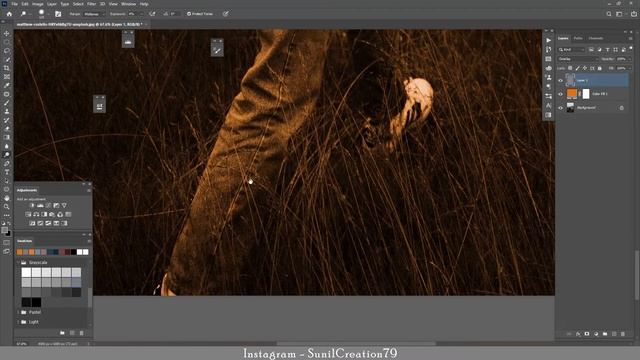
Task: Open the File menu
Action: [14, 4]
